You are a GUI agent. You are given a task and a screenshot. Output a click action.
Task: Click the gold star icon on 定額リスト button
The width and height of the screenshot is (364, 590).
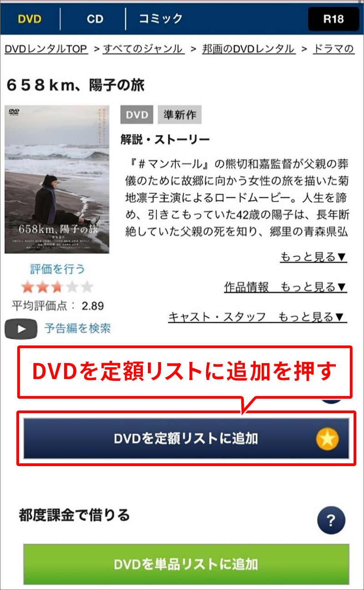coord(327,439)
